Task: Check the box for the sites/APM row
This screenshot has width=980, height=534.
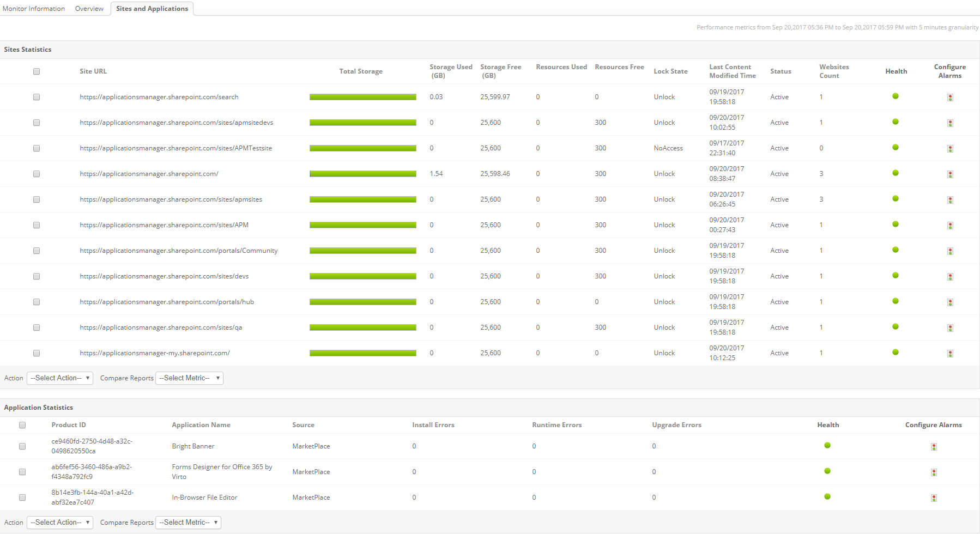Action: pos(37,225)
